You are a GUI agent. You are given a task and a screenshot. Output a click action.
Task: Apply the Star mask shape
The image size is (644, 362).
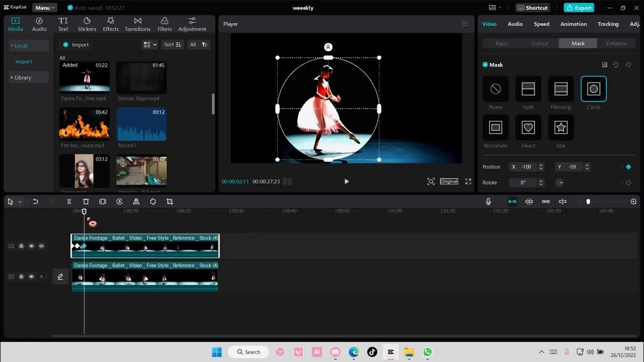tap(561, 128)
